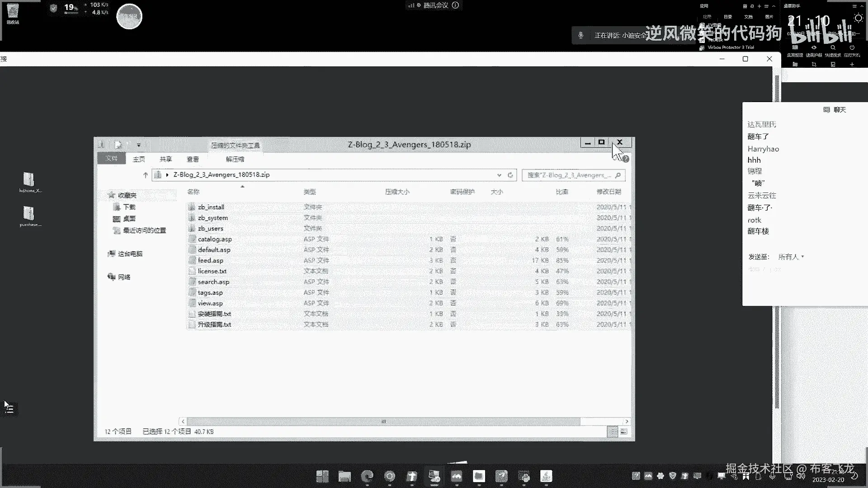Switch to the 共享 ribbon tab

point(165,159)
